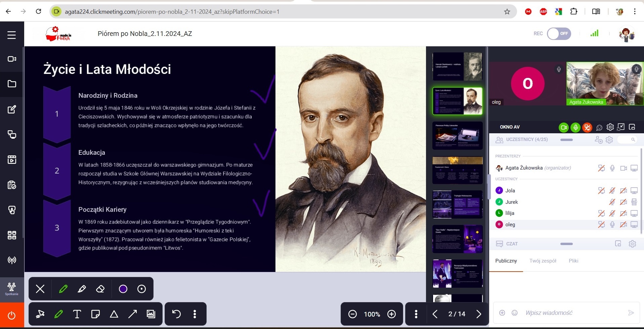Click the 100% zoom level value
The height and width of the screenshot is (329, 644).
(372, 314)
